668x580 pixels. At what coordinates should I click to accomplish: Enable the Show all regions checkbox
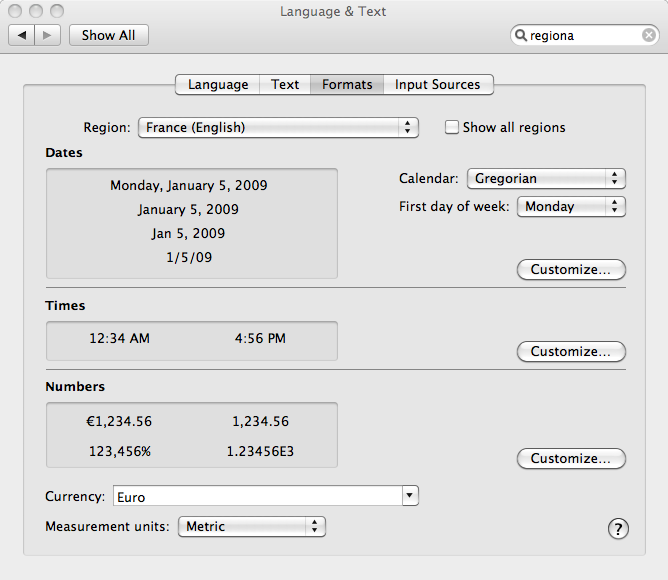point(452,127)
